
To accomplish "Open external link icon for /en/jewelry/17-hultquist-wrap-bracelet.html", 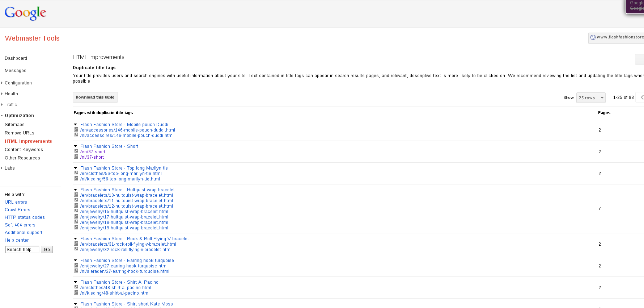I will [x=76, y=216].
